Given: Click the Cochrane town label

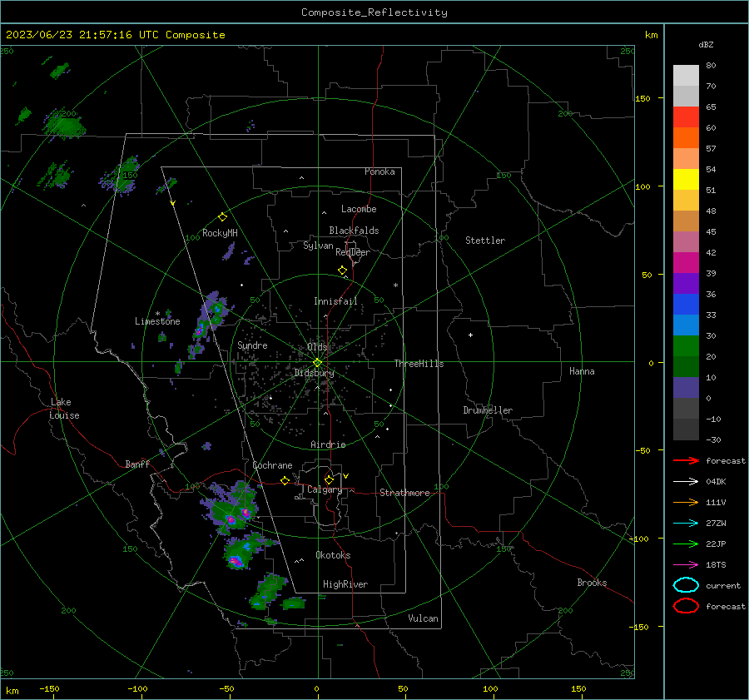Looking at the screenshot, I should point(272,465).
